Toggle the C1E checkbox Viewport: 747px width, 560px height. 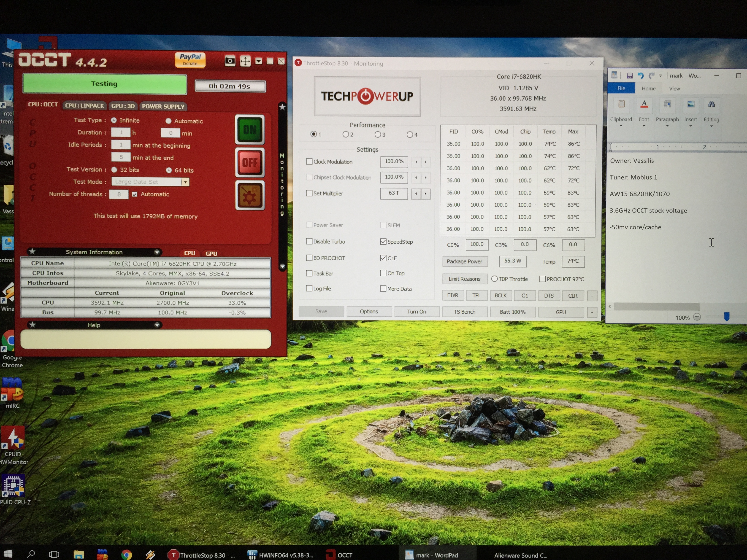click(x=383, y=258)
